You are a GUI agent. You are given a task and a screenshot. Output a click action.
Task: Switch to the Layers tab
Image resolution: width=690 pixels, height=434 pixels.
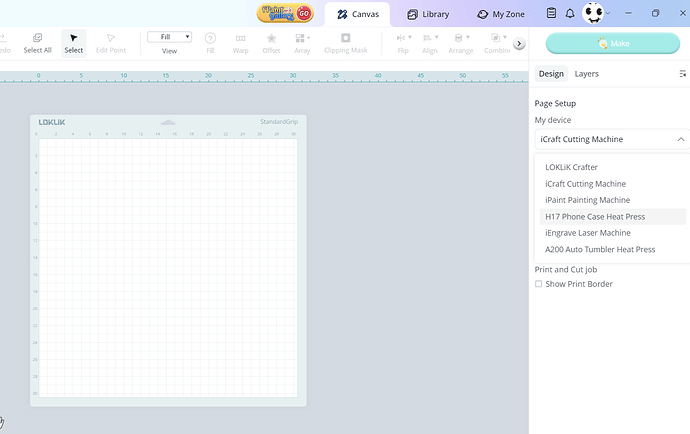click(586, 73)
